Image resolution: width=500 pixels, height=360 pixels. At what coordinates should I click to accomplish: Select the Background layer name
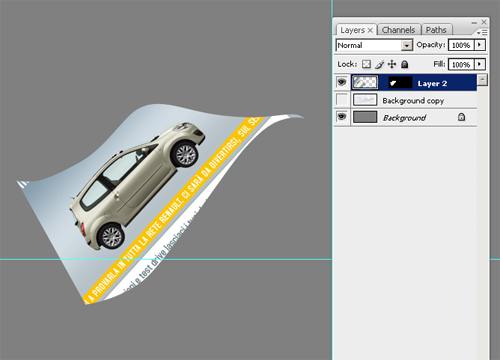(405, 118)
